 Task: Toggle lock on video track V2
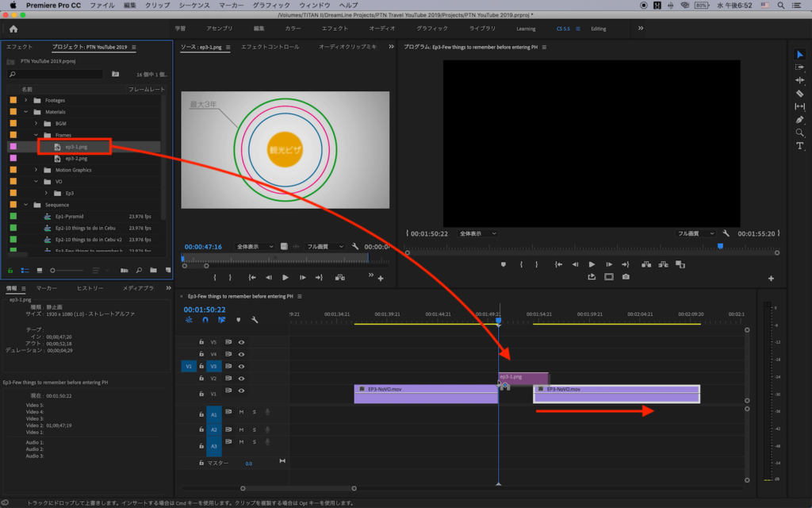[x=201, y=379]
